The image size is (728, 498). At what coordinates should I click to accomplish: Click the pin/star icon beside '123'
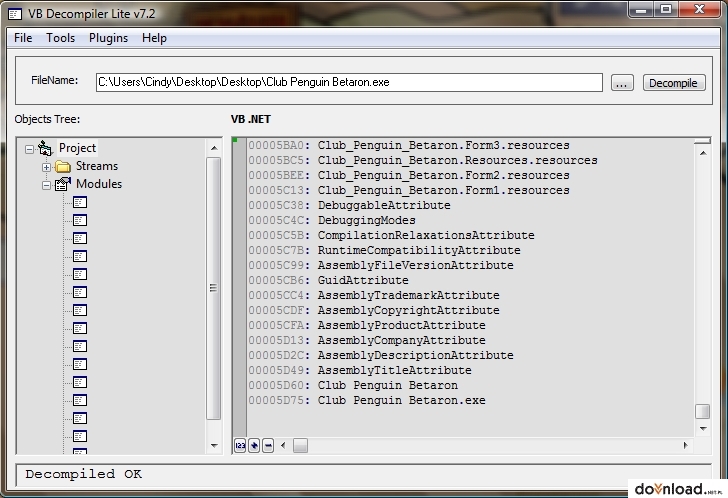254,446
